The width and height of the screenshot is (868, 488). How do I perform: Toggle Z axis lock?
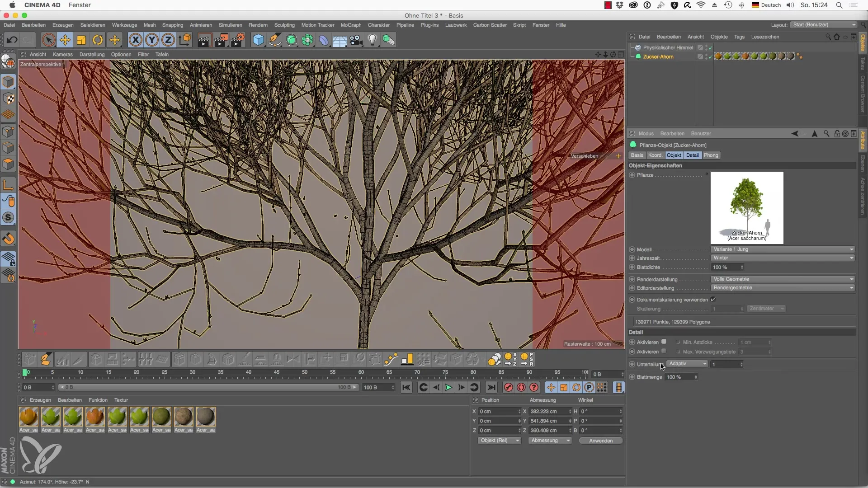(x=168, y=40)
